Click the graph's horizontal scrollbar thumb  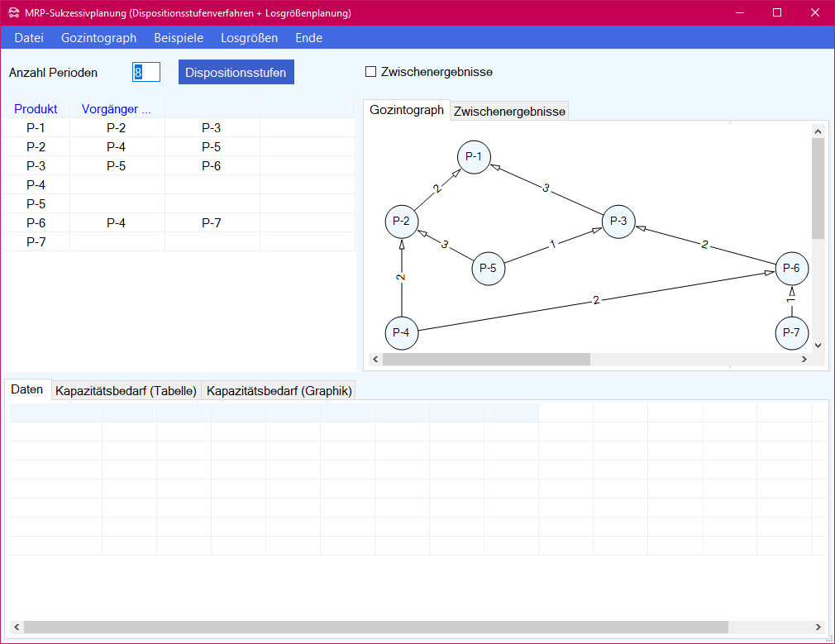[486, 360]
